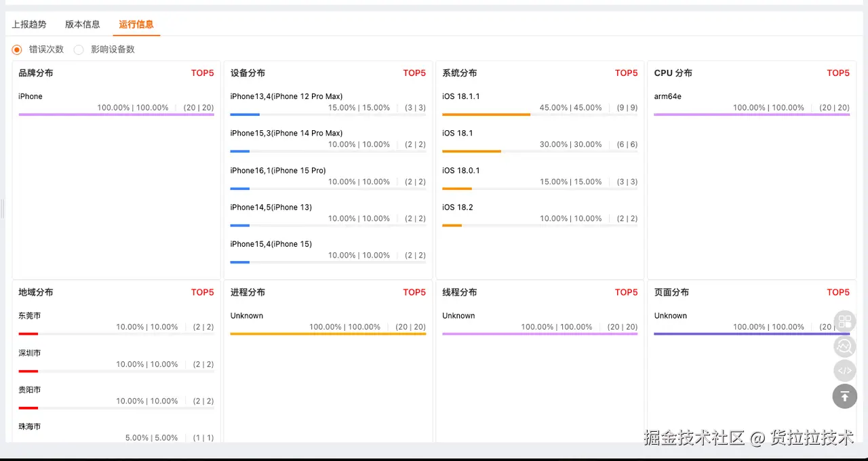Select the 影响设备数 radio button

click(x=79, y=49)
